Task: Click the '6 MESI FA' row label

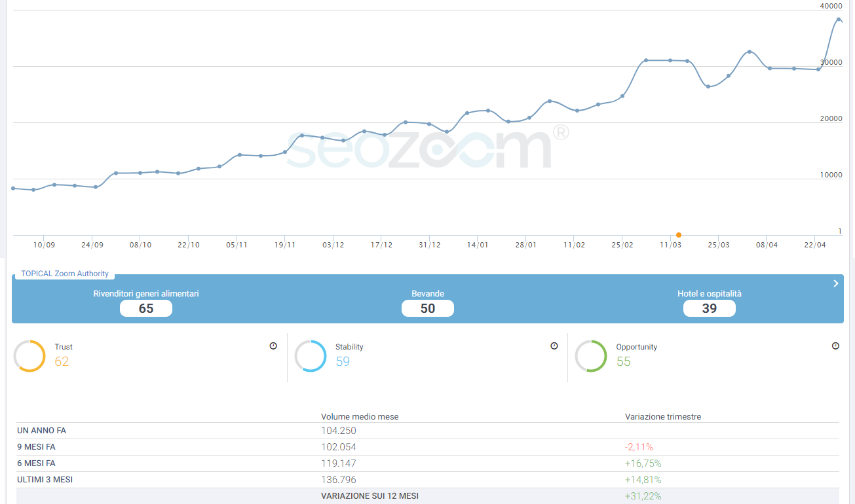Action: pyautogui.click(x=37, y=463)
